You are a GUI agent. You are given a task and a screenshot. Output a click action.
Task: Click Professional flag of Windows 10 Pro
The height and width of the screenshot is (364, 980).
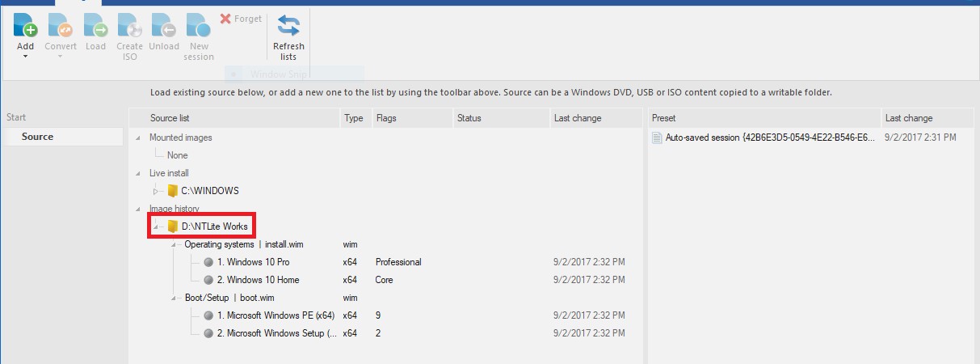point(398,262)
